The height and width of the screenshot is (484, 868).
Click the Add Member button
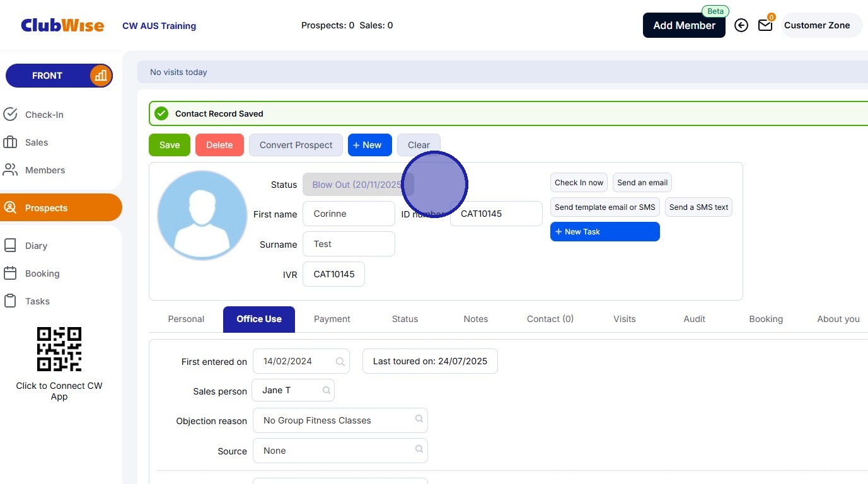point(684,25)
